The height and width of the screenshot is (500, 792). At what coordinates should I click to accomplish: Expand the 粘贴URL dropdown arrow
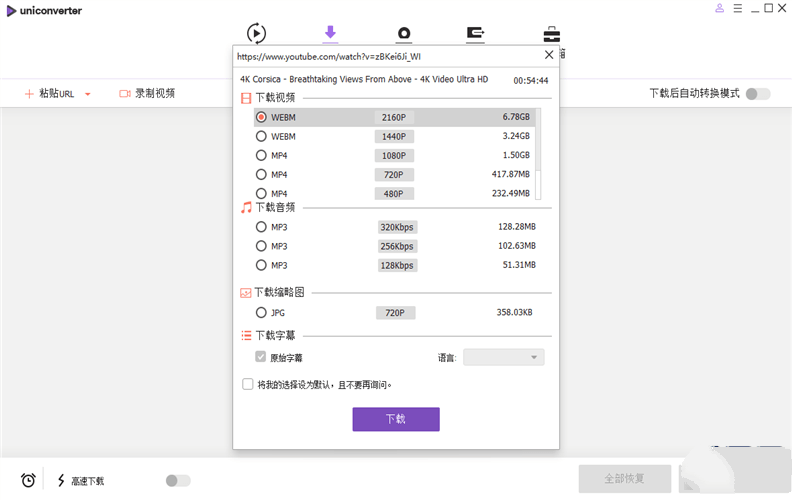[x=88, y=94]
